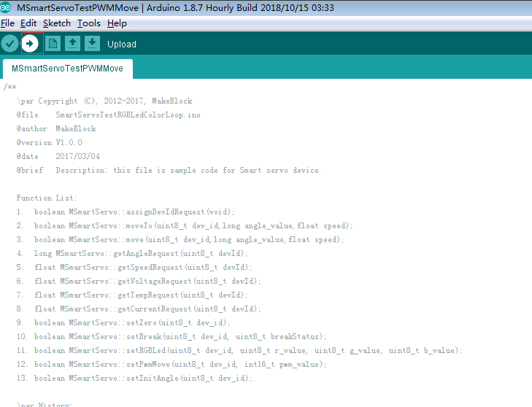Open the File menu

coord(7,23)
